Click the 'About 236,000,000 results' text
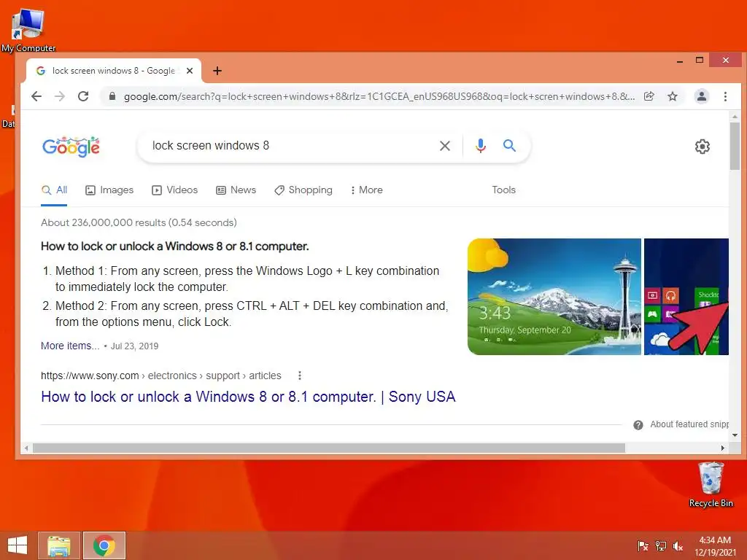The height and width of the screenshot is (560, 747). pos(139,222)
